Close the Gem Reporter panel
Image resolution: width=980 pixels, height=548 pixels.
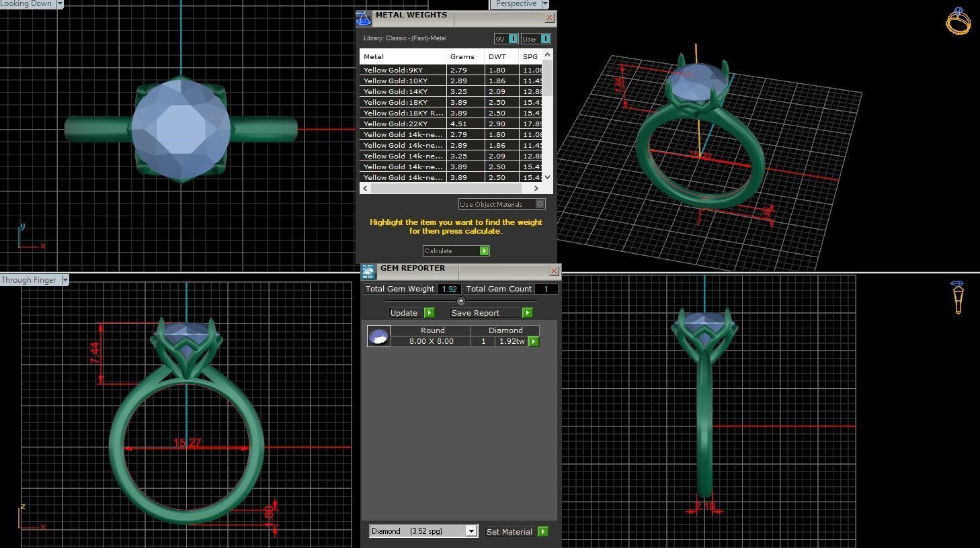coord(554,271)
